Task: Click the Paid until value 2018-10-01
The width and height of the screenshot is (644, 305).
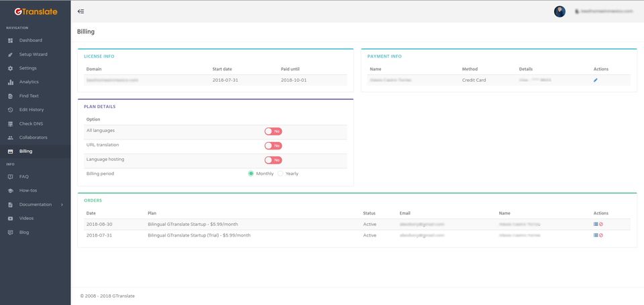Action: pyautogui.click(x=294, y=80)
